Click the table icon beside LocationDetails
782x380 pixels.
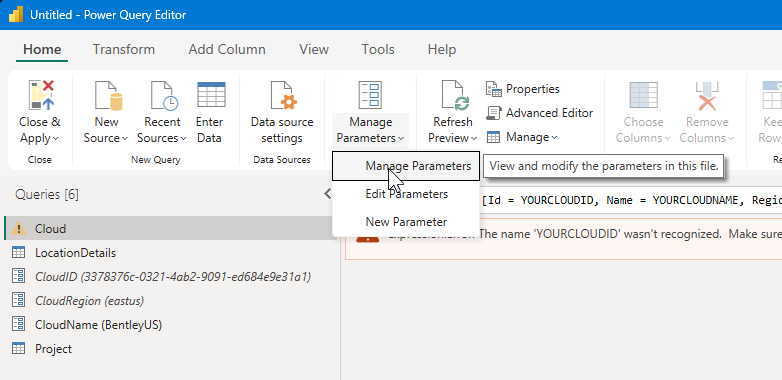click(x=18, y=253)
